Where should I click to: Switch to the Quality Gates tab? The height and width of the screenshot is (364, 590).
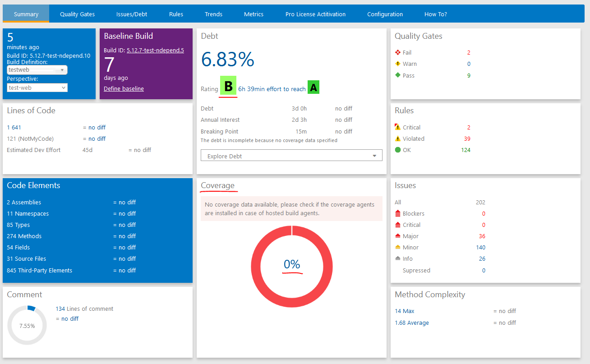pyautogui.click(x=77, y=14)
